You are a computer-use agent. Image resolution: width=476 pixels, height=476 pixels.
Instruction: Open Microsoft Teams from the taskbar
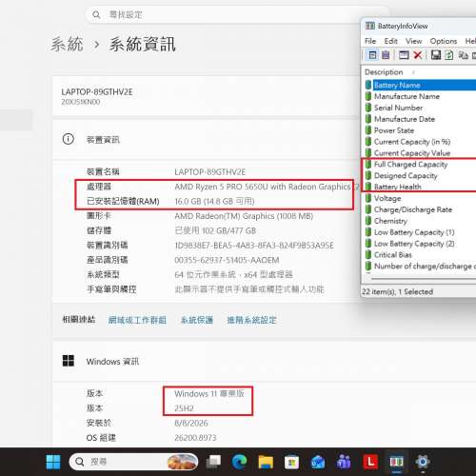[x=344, y=462]
